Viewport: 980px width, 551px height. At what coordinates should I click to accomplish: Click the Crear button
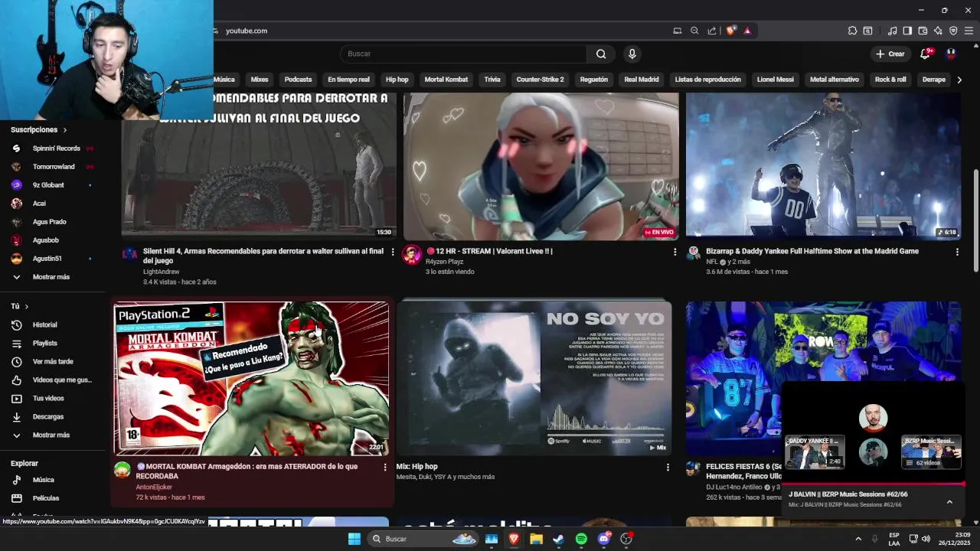[890, 54]
